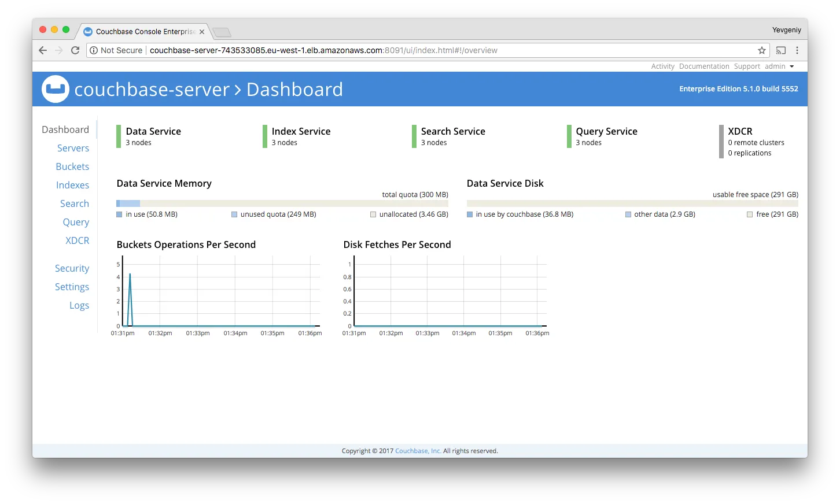Reload the page with refresh icon
Screen dimensions: 840x504
[75, 50]
